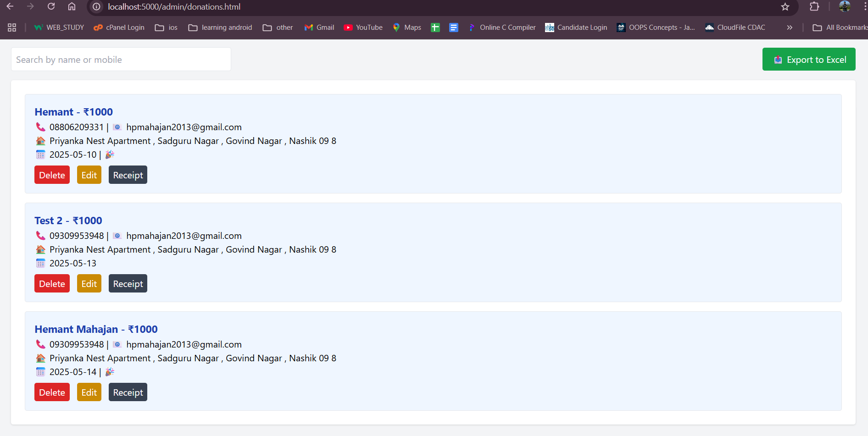Open the Candidate Login bookmark
This screenshot has height=436, width=868.
[x=576, y=27]
